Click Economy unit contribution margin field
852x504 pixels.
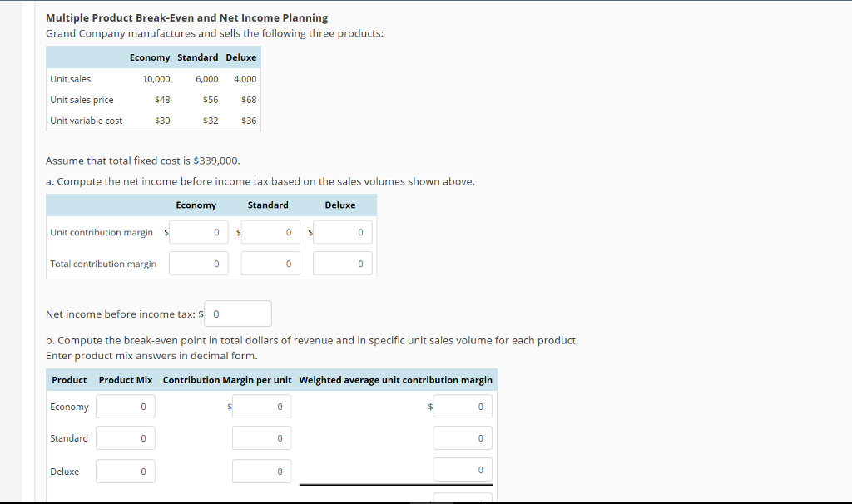tap(198, 232)
